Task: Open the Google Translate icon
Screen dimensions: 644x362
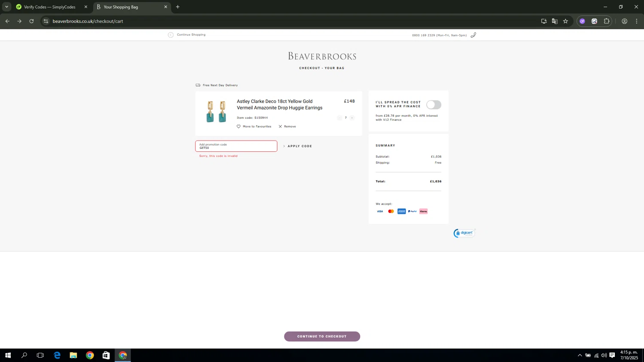Action: click(x=555, y=21)
